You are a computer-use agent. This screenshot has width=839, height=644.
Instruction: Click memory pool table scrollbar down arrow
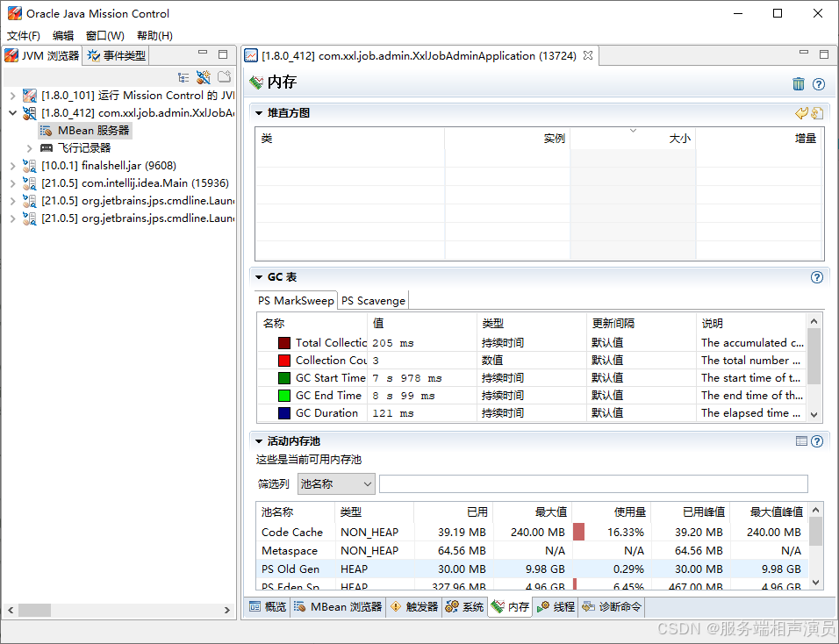(x=815, y=583)
